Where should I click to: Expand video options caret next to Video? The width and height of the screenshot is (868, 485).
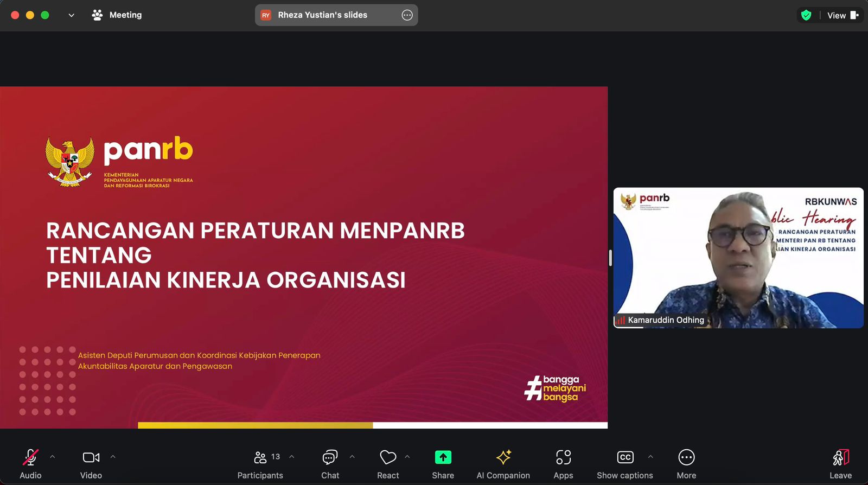113,457
